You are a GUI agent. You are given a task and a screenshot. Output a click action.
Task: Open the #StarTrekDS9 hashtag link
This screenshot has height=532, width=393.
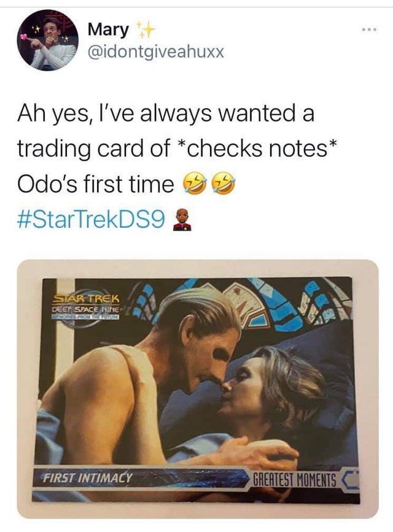pyautogui.click(x=91, y=220)
